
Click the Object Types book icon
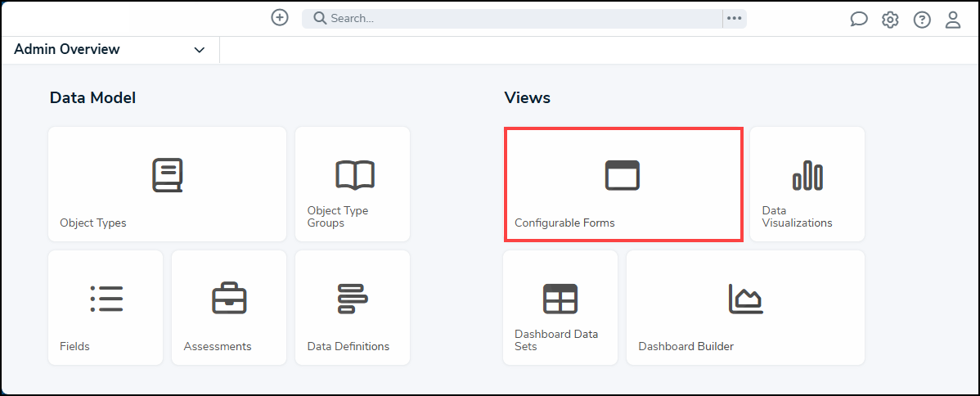point(168,175)
